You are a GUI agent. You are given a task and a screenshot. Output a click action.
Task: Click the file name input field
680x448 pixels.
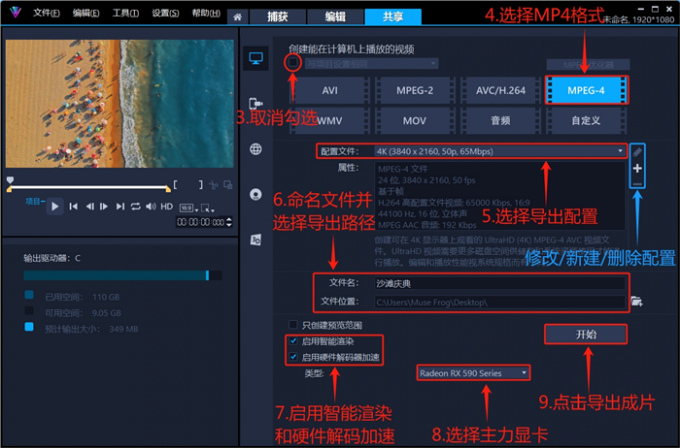[500, 284]
